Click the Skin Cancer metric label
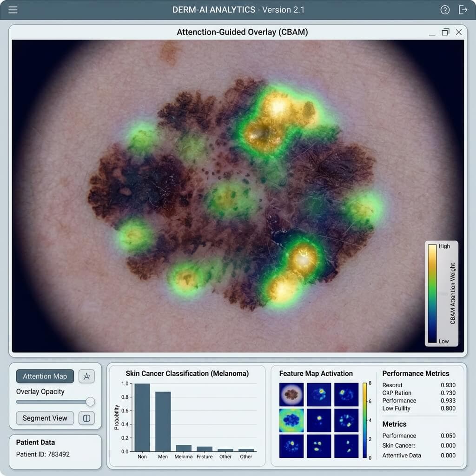 tap(398, 446)
